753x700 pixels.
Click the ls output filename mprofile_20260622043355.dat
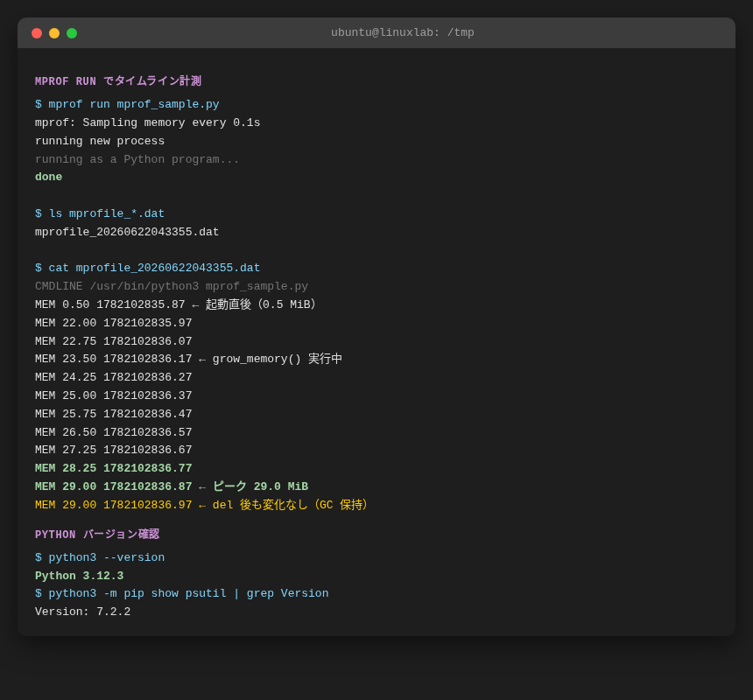[x=127, y=232]
